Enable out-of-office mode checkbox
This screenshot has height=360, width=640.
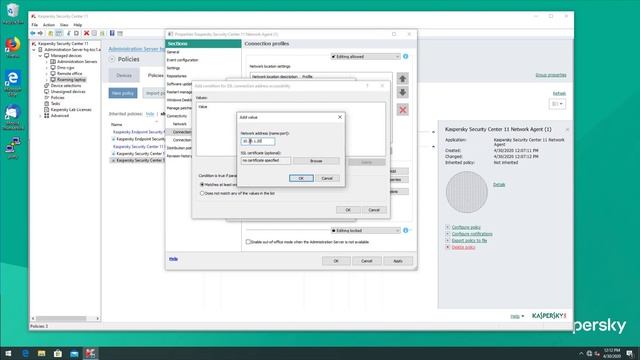pos(248,242)
